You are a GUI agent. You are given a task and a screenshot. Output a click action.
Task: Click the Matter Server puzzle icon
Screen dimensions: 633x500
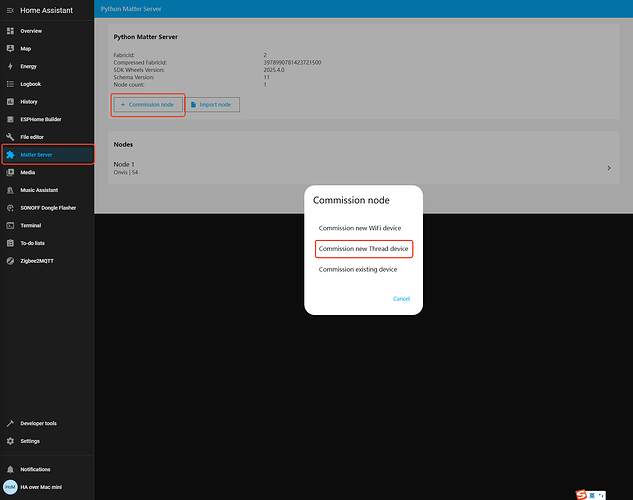coord(10,155)
